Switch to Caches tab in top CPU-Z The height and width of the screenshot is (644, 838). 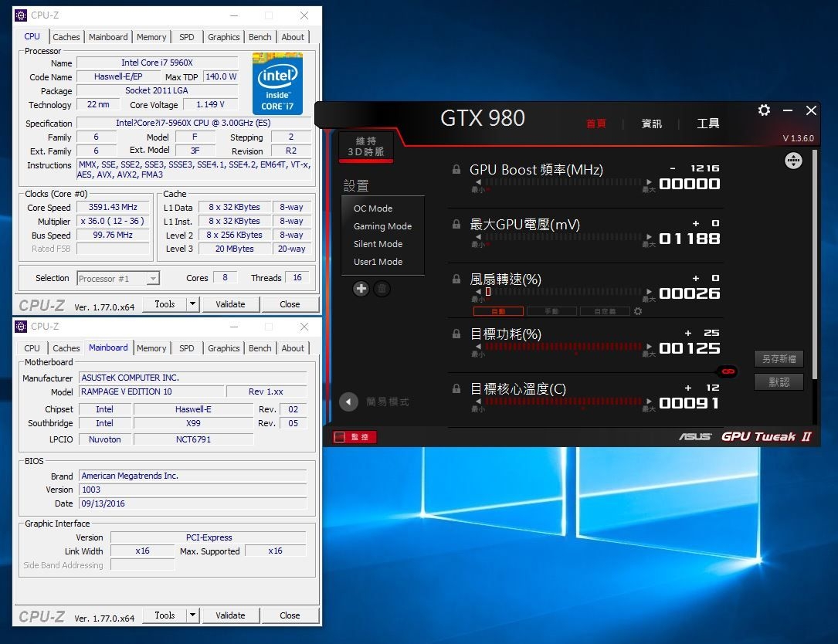[x=66, y=37]
